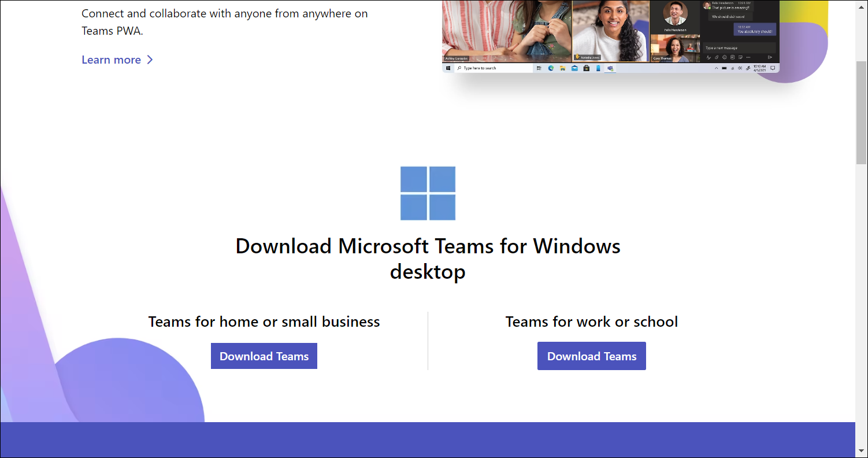This screenshot has width=868, height=458.
Task: Click the "Connect and collaborate with anyone" paragraph
Action: tap(225, 22)
